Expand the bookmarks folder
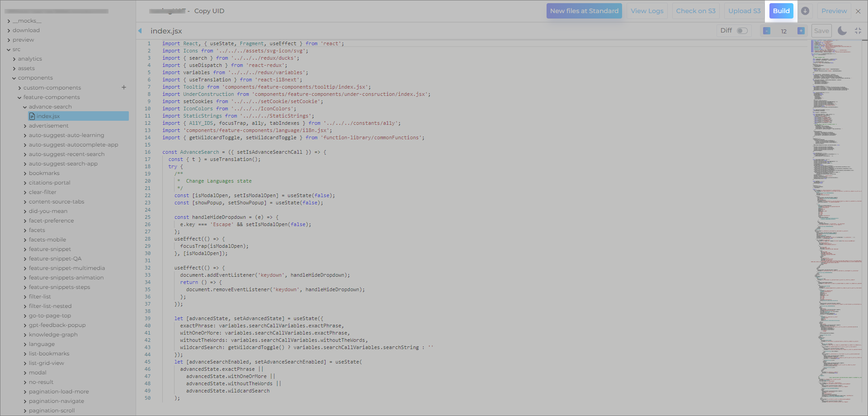The width and height of the screenshot is (868, 416). pyautogui.click(x=44, y=173)
